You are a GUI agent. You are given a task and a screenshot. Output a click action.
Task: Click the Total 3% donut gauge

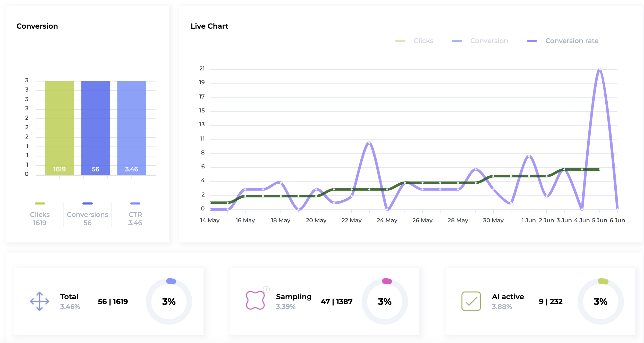169,301
